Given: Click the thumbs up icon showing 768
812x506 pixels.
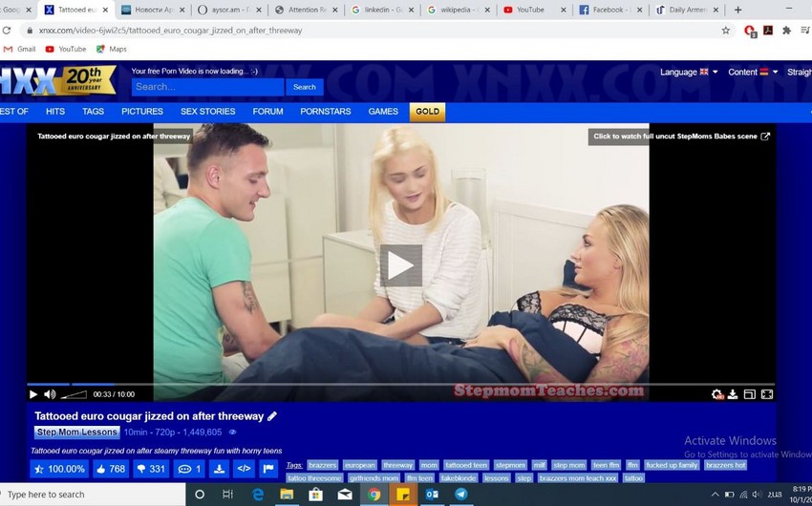Looking at the screenshot, I should pyautogui.click(x=111, y=469).
